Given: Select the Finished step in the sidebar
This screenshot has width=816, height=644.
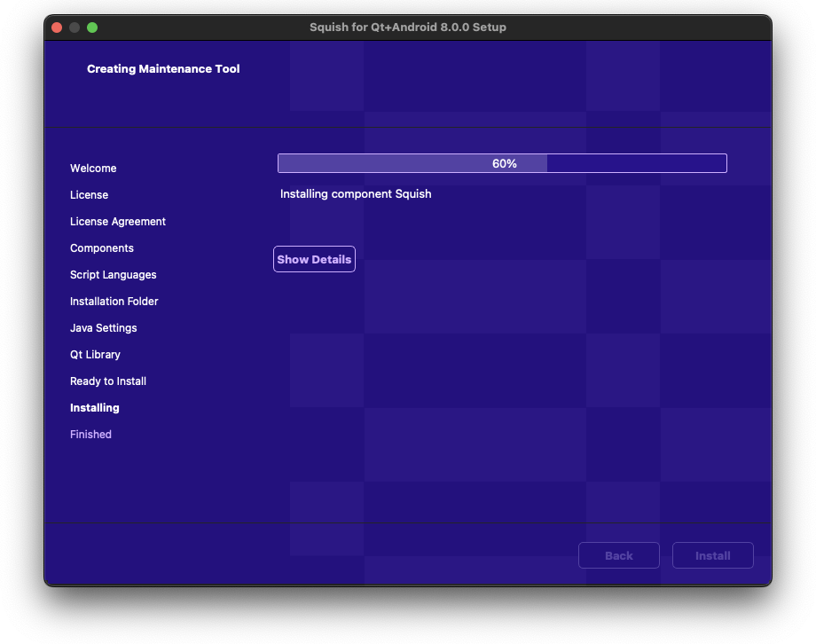Looking at the screenshot, I should [90, 434].
